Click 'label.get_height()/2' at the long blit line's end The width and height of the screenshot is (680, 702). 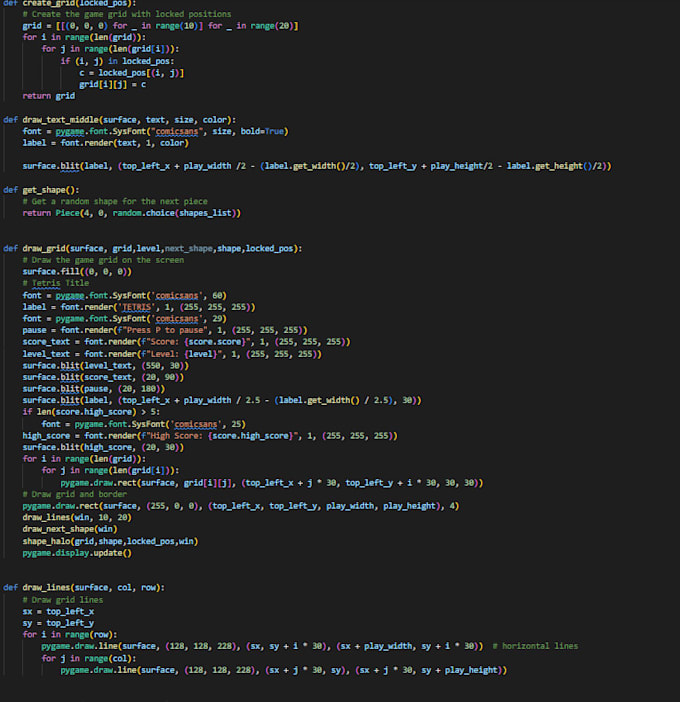[556, 166]
